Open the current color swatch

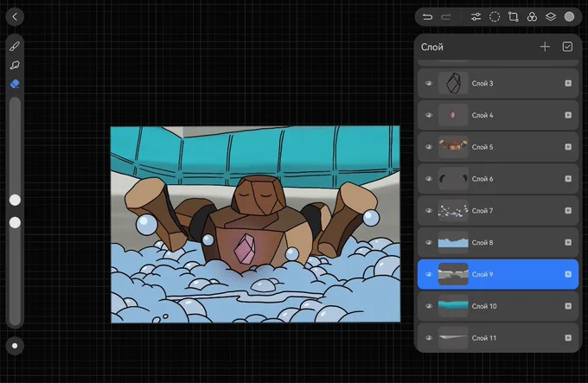tap(569, 17)
